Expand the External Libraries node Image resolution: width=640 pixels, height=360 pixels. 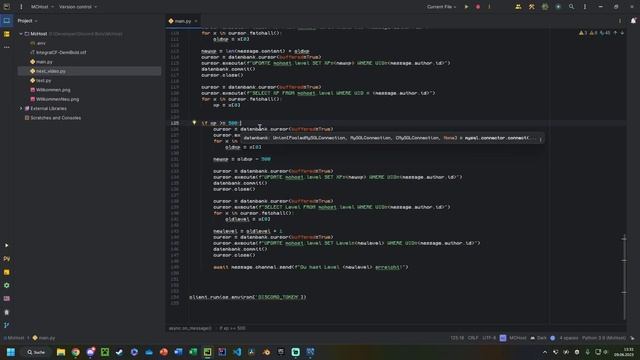(21, 109)
